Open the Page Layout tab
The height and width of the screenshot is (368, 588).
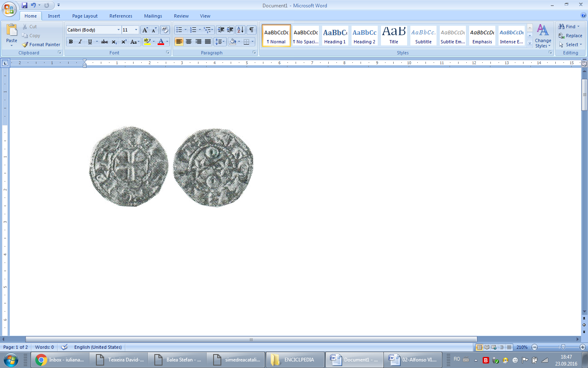[x=85, y=16]
